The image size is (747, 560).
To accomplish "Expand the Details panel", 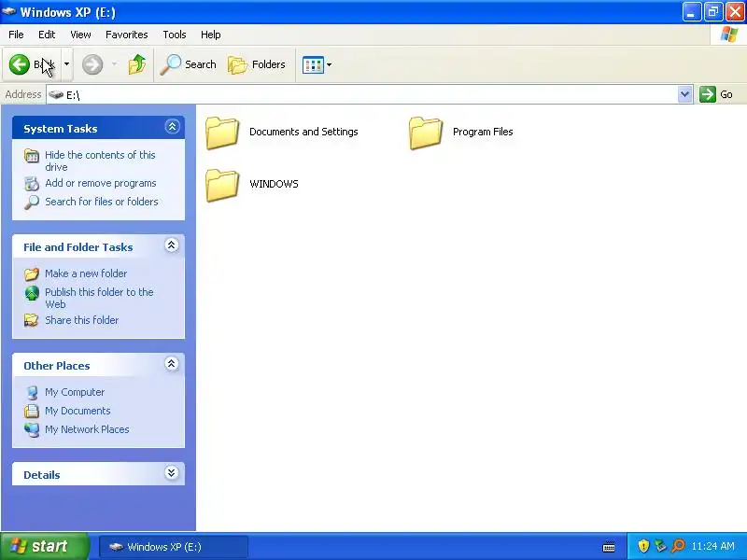I will click(172, 473).
